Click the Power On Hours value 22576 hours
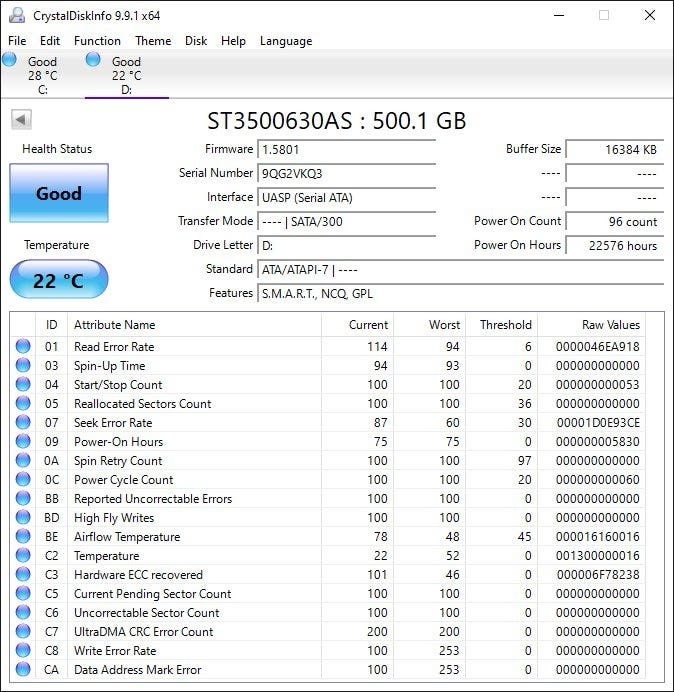 [x=615, y=245]
